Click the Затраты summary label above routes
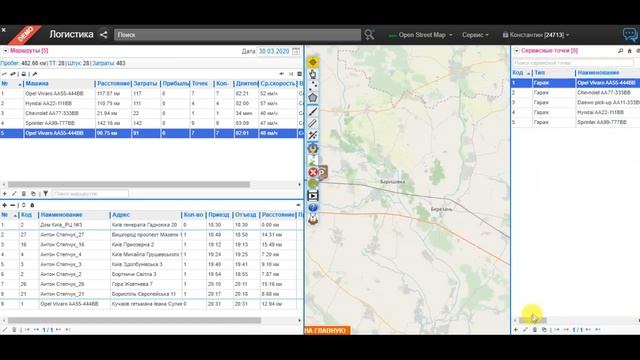Viewport: 640px width, 360px height. [x=103, y=63]
